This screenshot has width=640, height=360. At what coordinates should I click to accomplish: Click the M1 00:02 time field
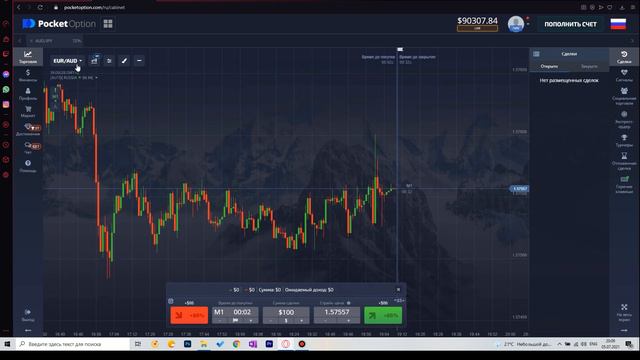[x=235, y=312]
